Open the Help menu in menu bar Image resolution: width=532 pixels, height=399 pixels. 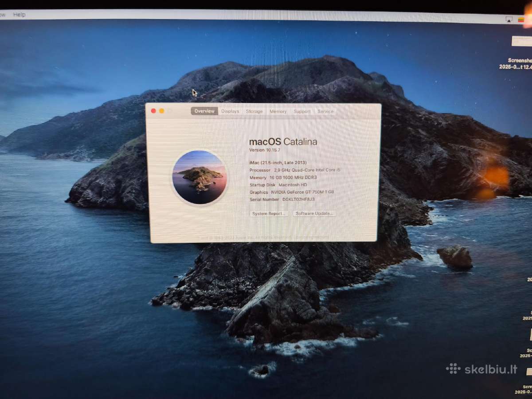(19, 15)
